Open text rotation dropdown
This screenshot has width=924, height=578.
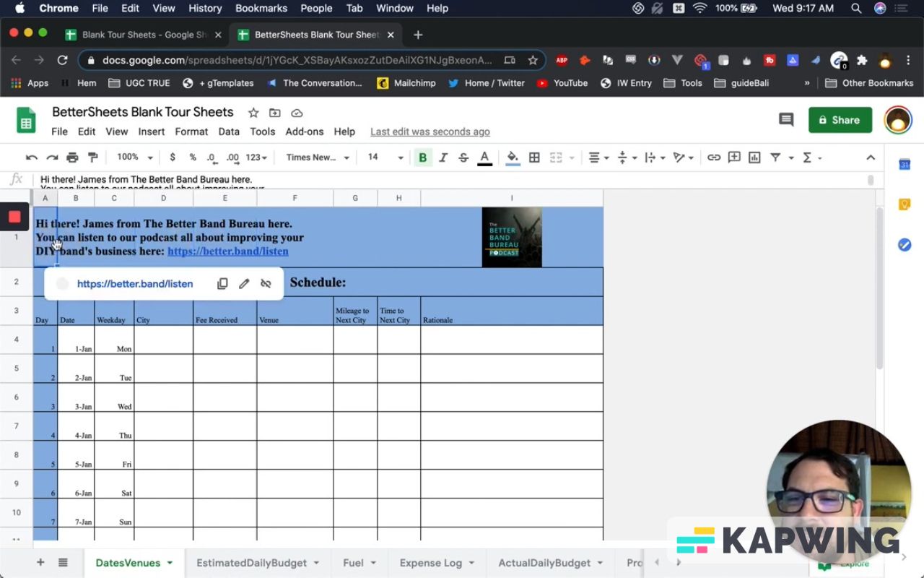pyautogui.click(x=683, y=158)
